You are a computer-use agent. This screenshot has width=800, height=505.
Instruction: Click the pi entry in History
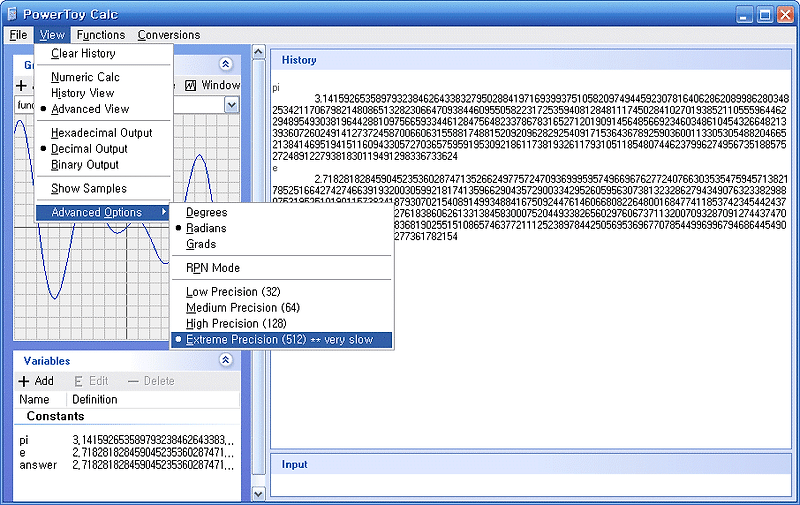pos(276,88)
